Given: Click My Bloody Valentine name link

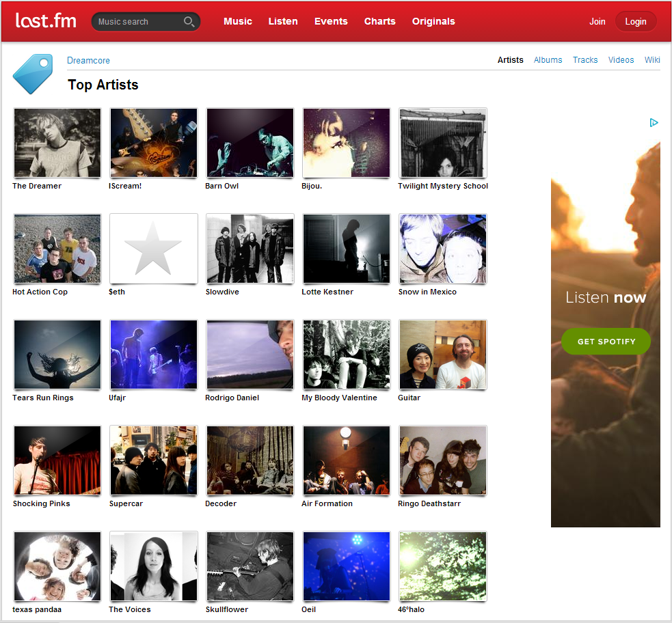Looking at the screenshot, I should pos(339,398).
